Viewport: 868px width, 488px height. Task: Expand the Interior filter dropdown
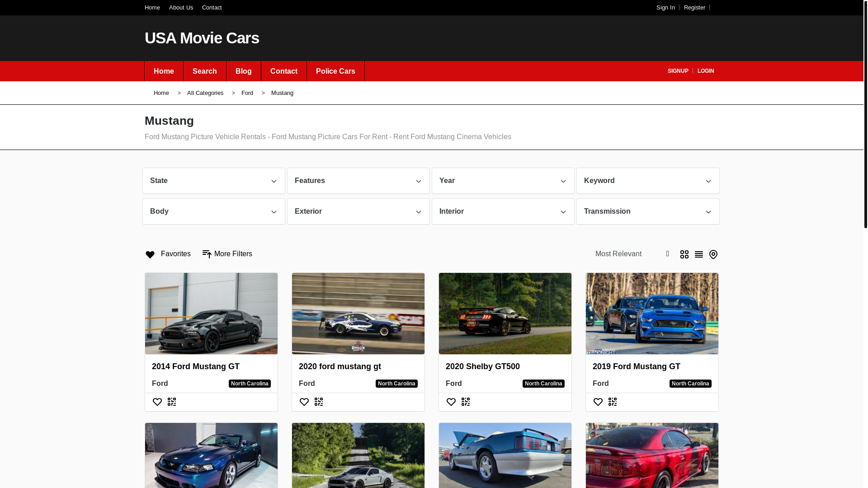(503, 211)
